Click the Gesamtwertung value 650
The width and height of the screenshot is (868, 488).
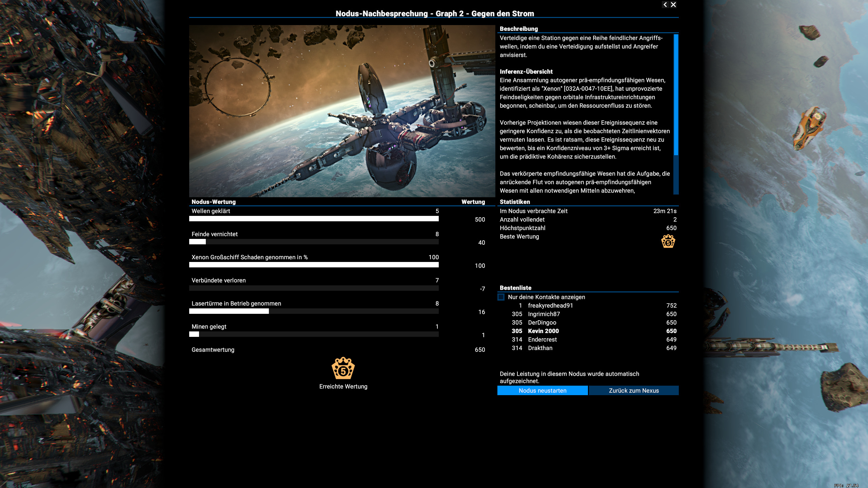point(480,350)
